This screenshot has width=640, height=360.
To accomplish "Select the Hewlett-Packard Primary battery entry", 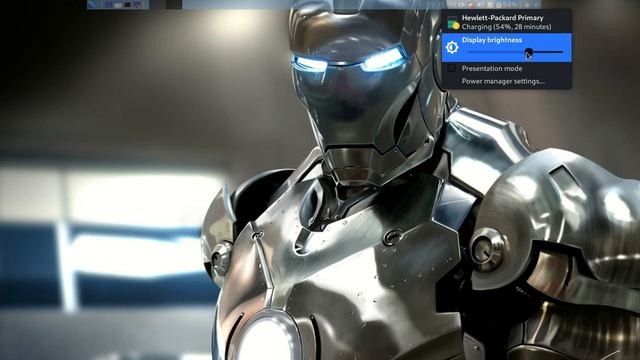I will pos(506,22).
